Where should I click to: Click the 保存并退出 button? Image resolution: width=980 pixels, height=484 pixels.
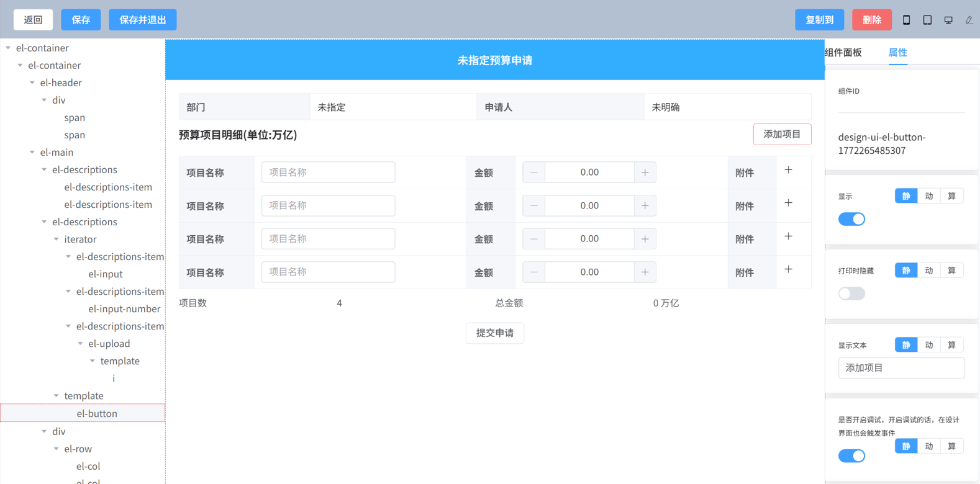click(142, 20)
